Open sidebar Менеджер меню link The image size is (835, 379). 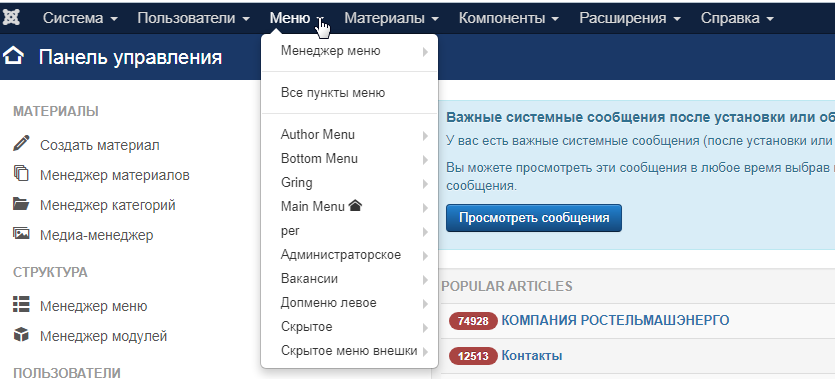pyautogui.click(x=93, y=306)
